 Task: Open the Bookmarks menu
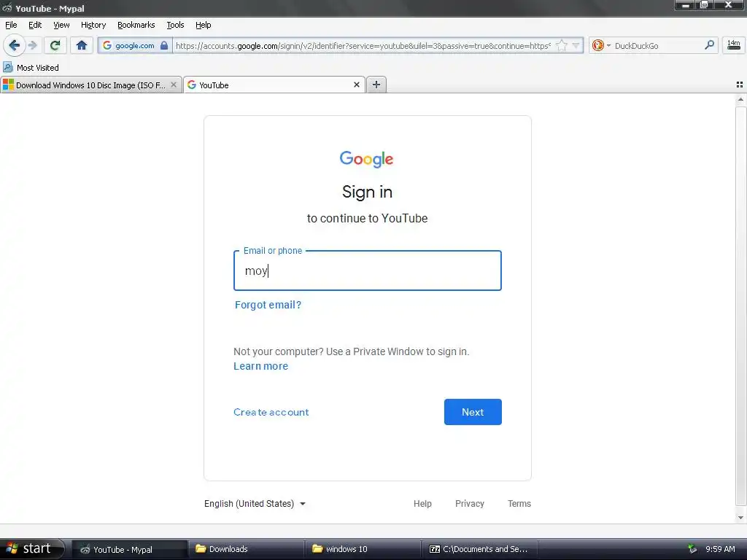[x=136, y=25]
